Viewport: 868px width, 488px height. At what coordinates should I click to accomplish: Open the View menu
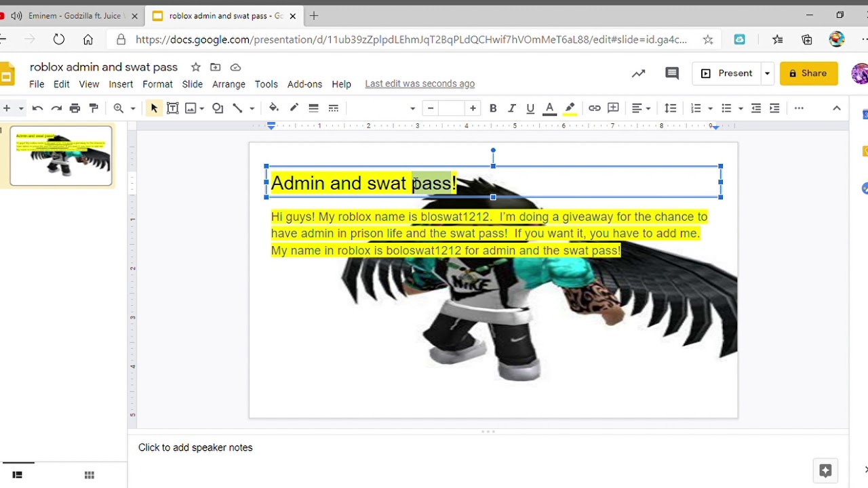(x=89, y=84)
